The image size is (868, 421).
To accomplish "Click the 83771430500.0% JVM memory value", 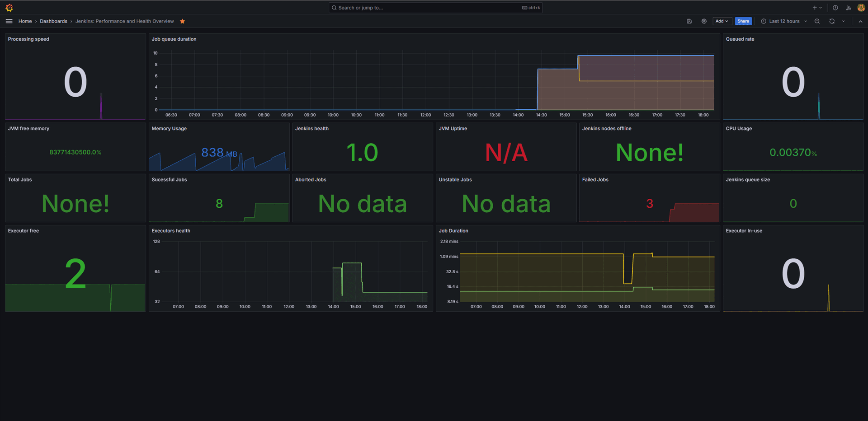I will 75,152.
